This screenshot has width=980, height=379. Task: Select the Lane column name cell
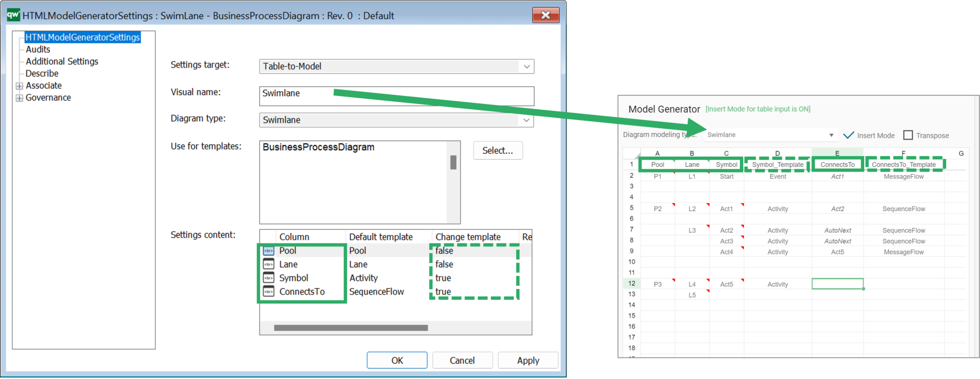(x=289, y=264)
